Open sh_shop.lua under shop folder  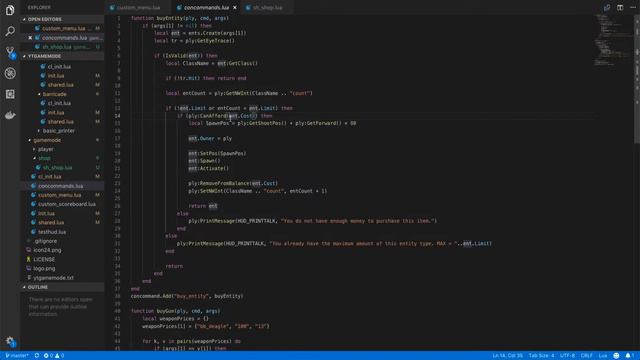pyautogui.click(x=62, y=167)
